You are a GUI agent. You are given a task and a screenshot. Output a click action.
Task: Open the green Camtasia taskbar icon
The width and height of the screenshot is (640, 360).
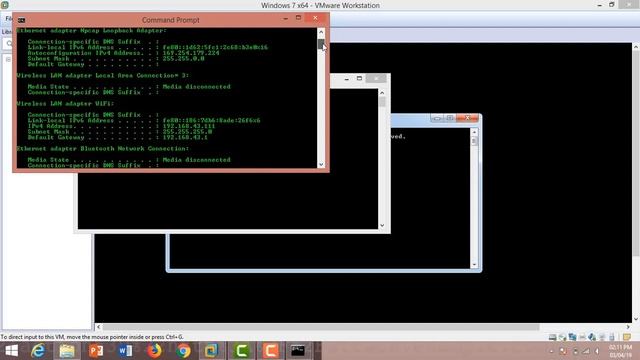[x=241, y=351]
